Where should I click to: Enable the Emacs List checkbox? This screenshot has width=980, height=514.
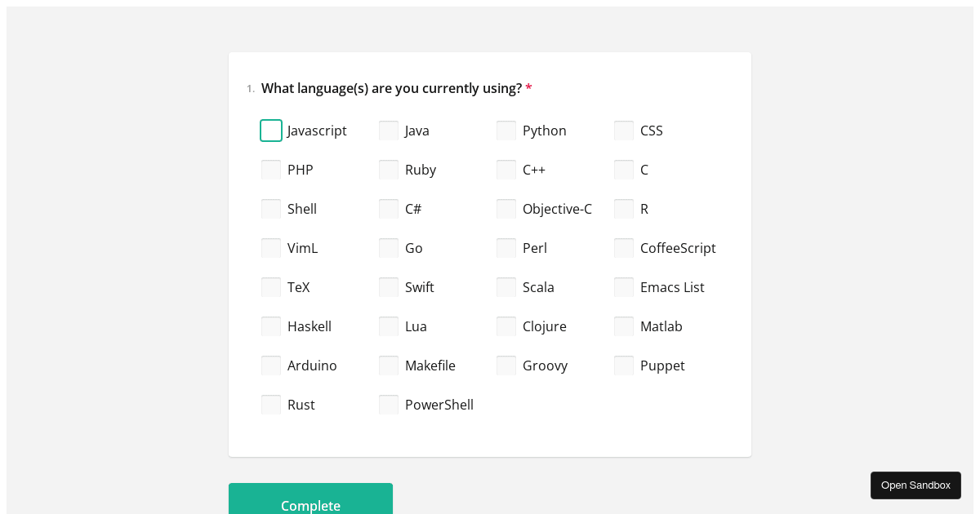pos(624,287)
